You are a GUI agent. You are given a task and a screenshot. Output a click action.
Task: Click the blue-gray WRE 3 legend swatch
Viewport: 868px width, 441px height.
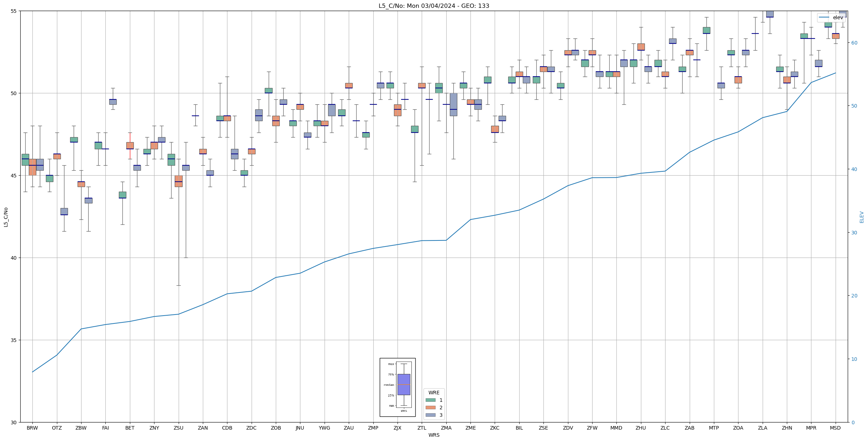430,415
